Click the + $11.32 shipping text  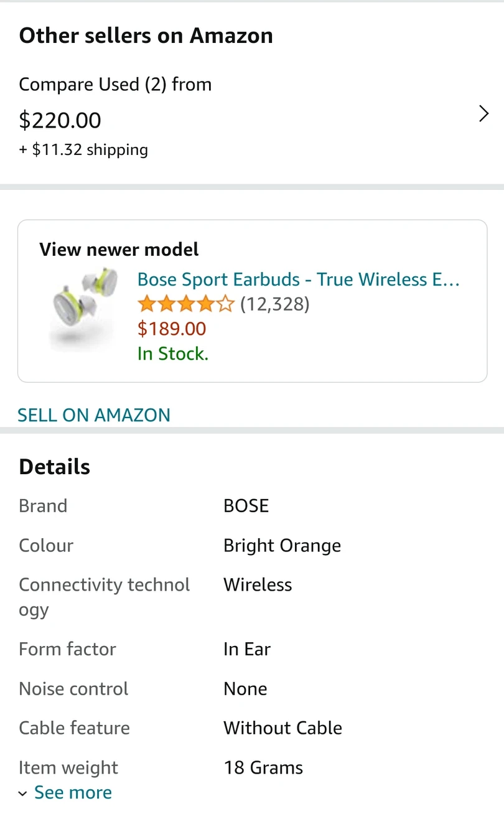pos(83,150)
